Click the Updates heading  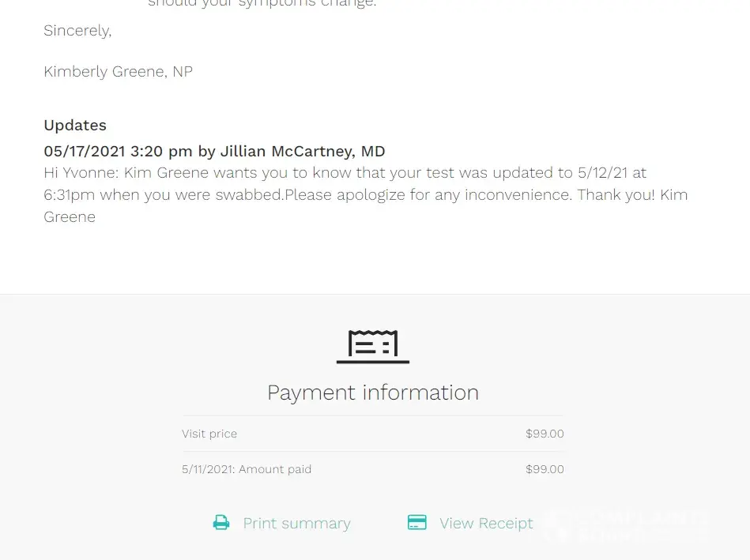(x=75, y=126)
